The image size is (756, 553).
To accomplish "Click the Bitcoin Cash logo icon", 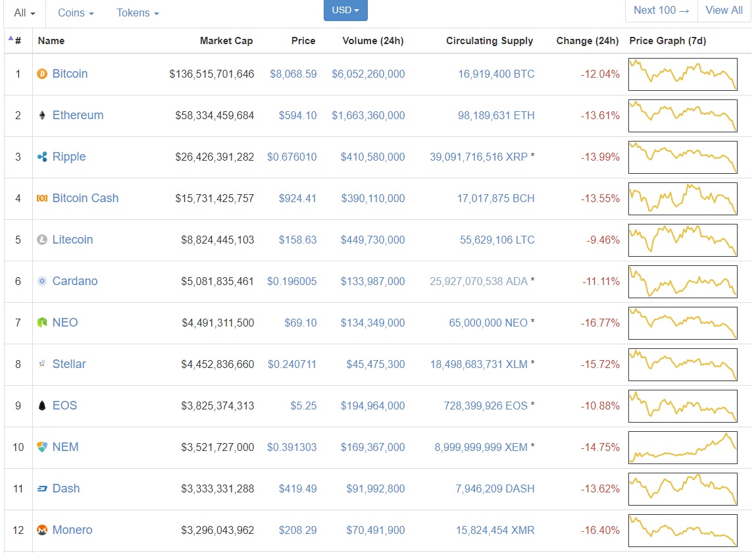I will click(42, 198).
